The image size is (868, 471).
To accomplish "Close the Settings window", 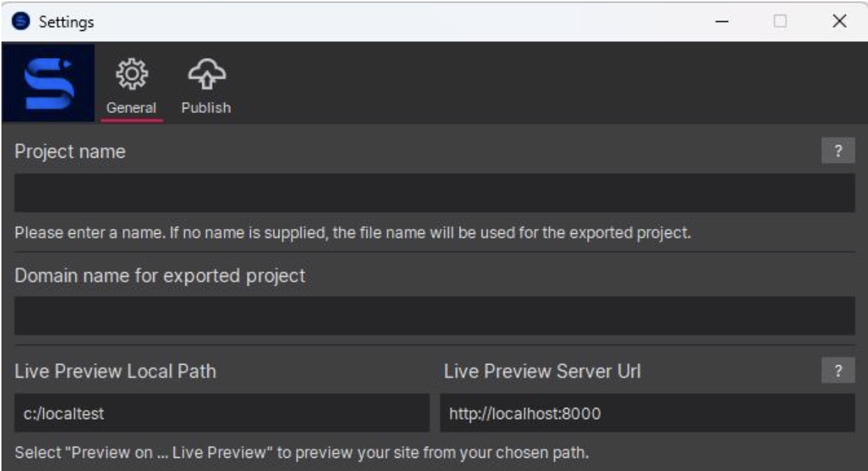I will point(840,22).
